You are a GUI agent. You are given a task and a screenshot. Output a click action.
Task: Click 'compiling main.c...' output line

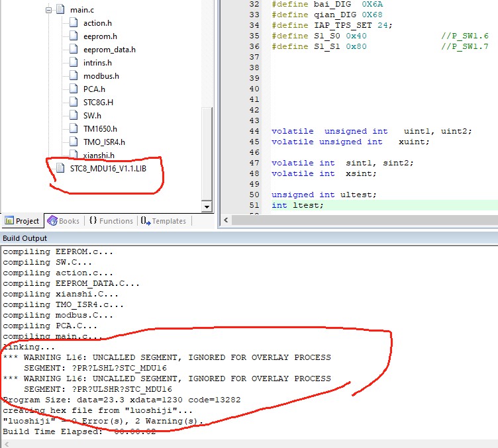(52, 336)
